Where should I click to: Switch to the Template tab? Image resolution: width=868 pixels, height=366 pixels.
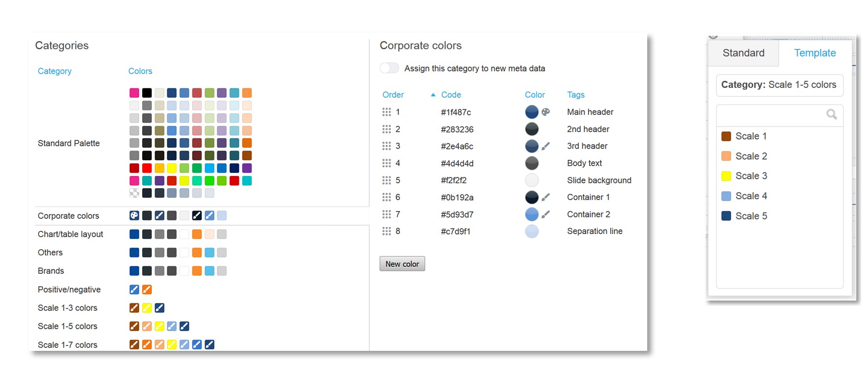click(x=815, y=53)
